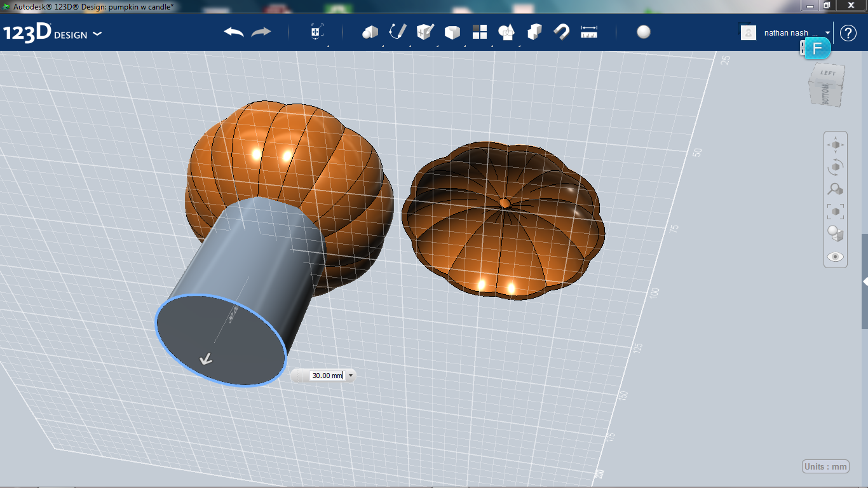Select the open pumpkin lid half
This screenshot has width=868, height=488.
503,220
